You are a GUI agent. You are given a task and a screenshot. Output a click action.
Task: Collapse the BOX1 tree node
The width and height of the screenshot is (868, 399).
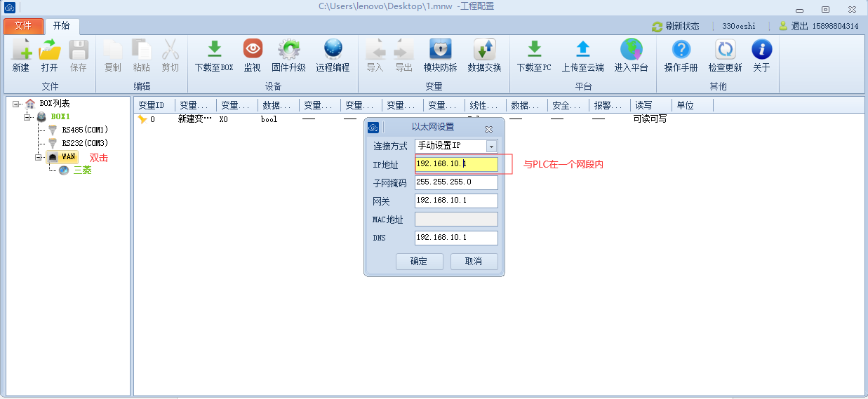click(28, 116)
